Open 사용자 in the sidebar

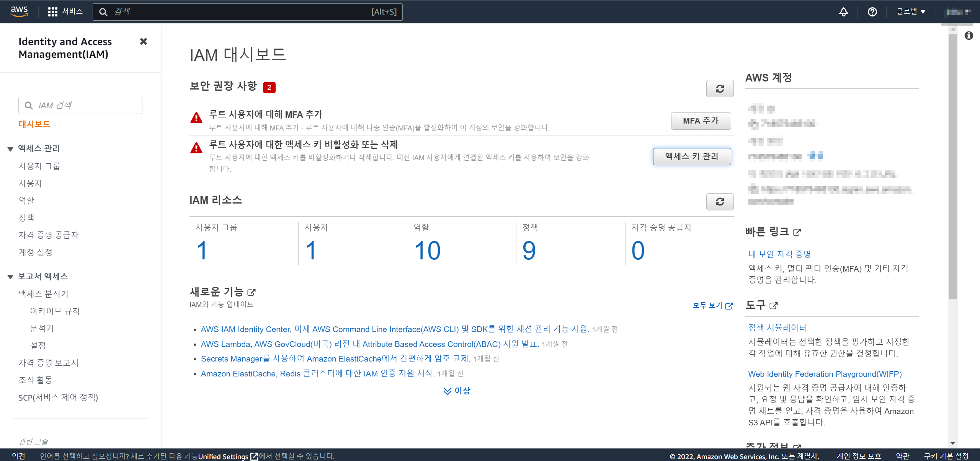[31, 183]
